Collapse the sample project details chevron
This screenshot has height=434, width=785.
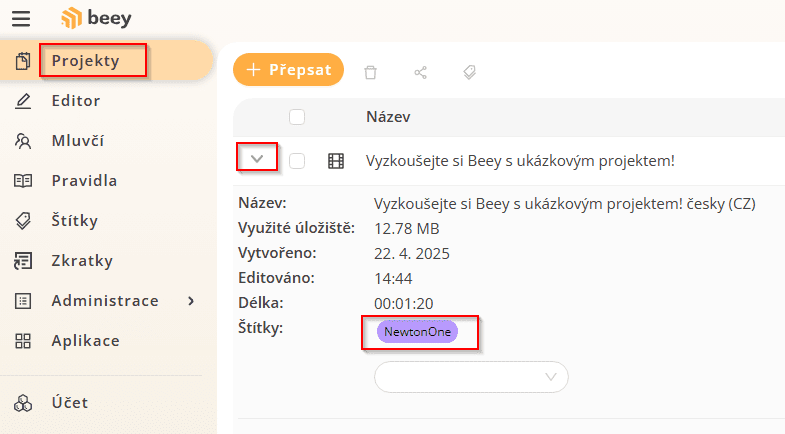pos(257,159)
